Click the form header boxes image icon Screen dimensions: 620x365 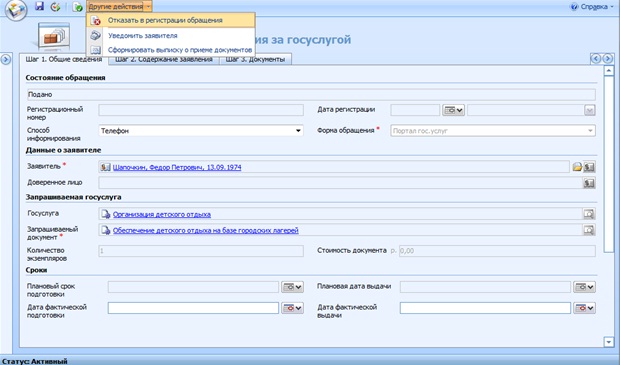pos(54,37)
